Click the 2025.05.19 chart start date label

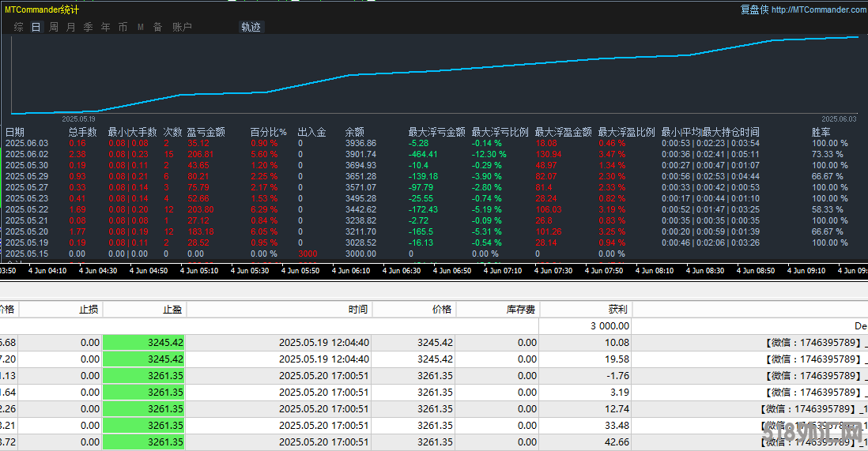click(78, 119)
